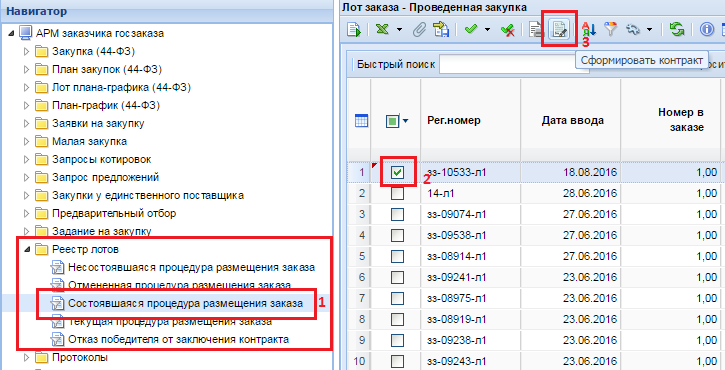This screenshot has width=725, height=370.
Task: Check the checkbox for зз-09074-л1
Action: pos(397,215)
